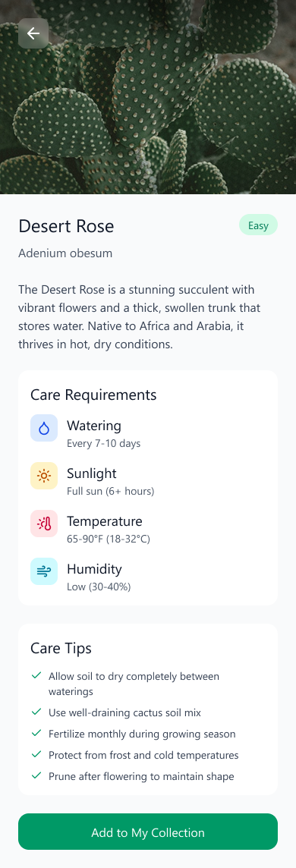Select the Temperature requirement label
296x868 pixels.
coord(105,521)
